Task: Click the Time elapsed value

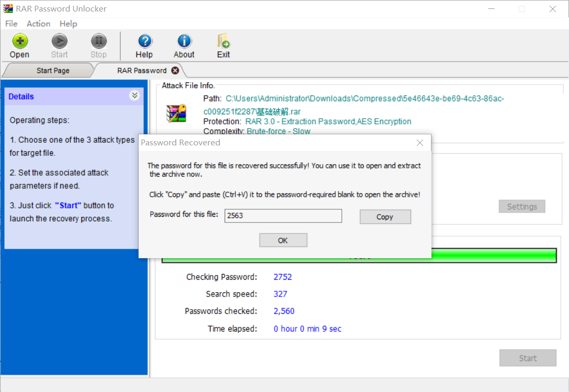Action: pos(308,329)
